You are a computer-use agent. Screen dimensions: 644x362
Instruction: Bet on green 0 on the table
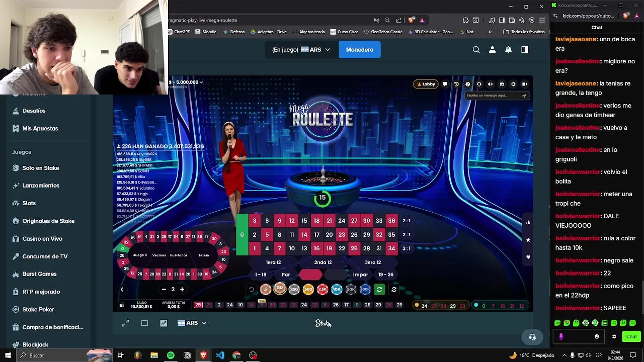(242, 235)
